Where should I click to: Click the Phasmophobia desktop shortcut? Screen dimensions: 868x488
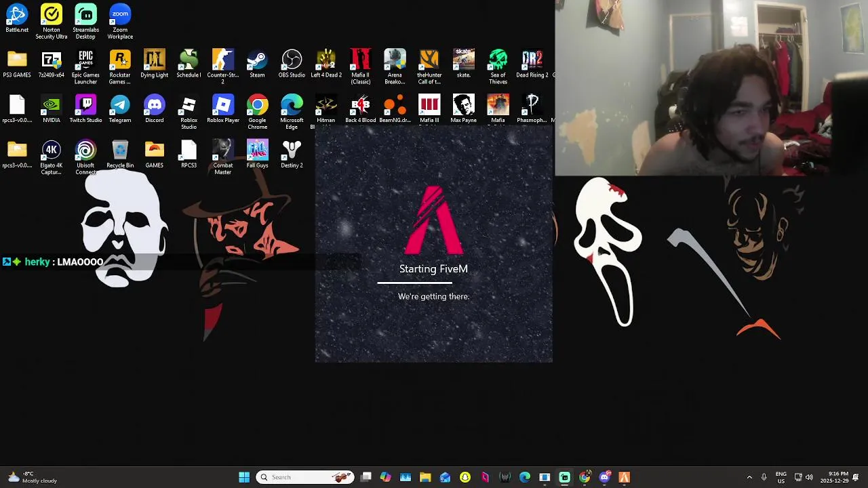pyautogui.click(x=532, y=109)
